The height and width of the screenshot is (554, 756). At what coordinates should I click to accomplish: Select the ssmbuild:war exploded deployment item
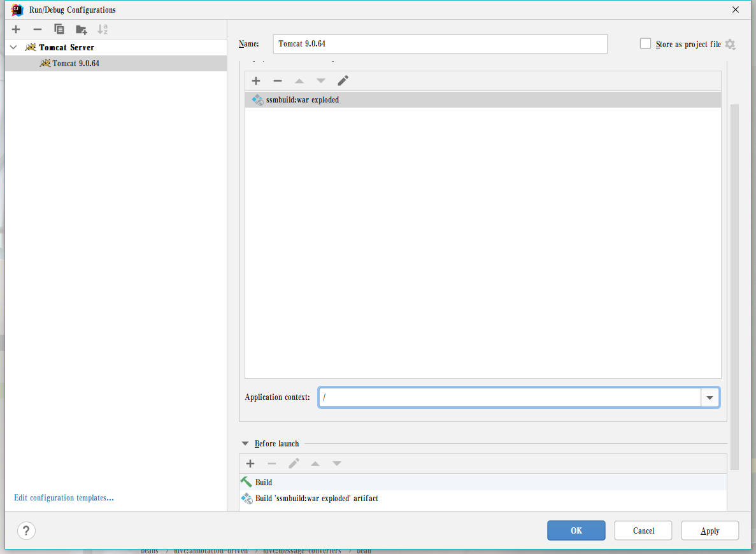(302, 100)
